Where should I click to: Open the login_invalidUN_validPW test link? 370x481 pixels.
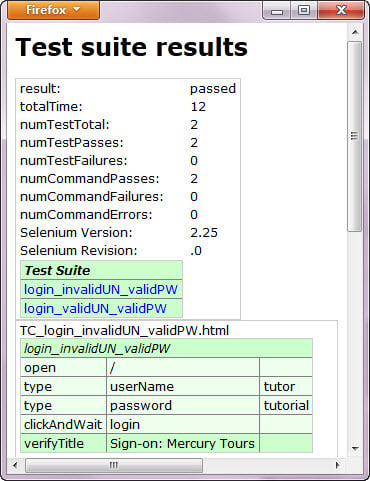click(x=101, y=289)
